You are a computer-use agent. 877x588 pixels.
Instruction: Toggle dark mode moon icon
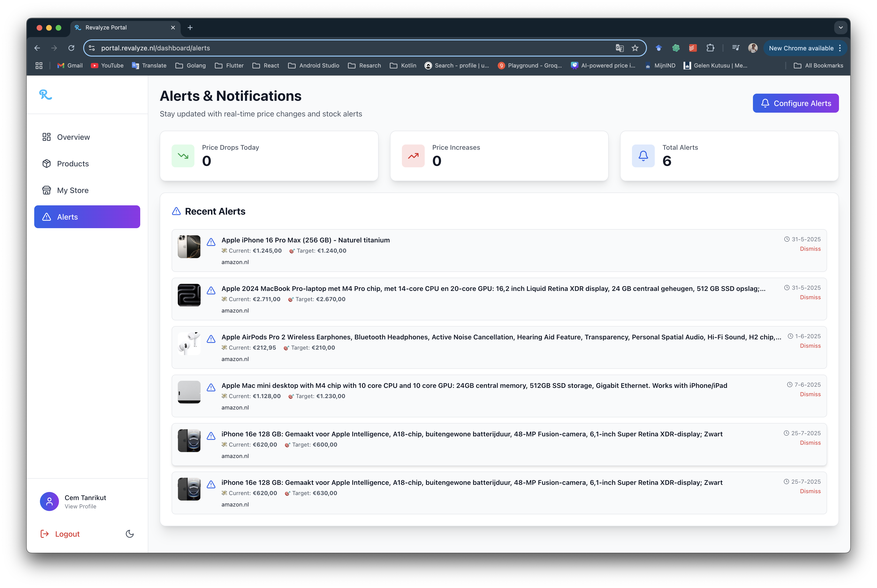pyautogui.click(x=130, y=534)
